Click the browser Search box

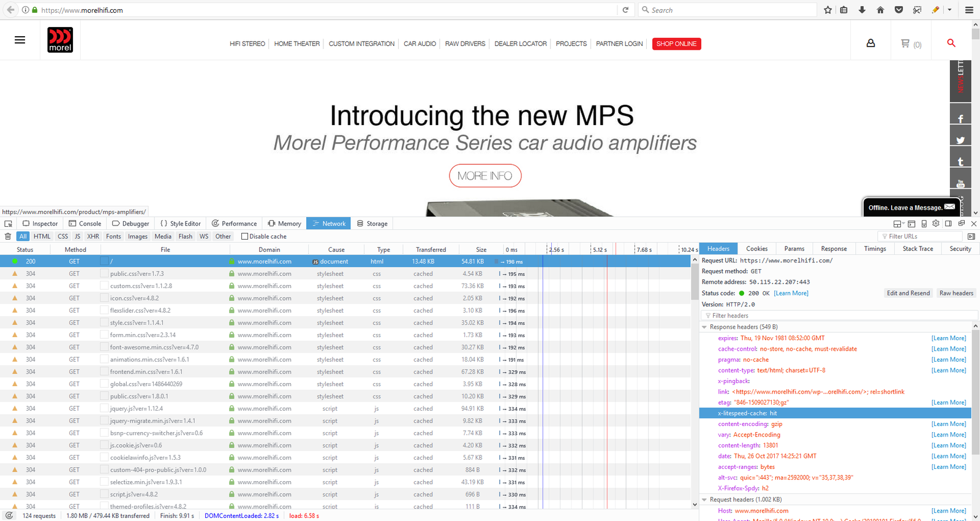[727, 10]
